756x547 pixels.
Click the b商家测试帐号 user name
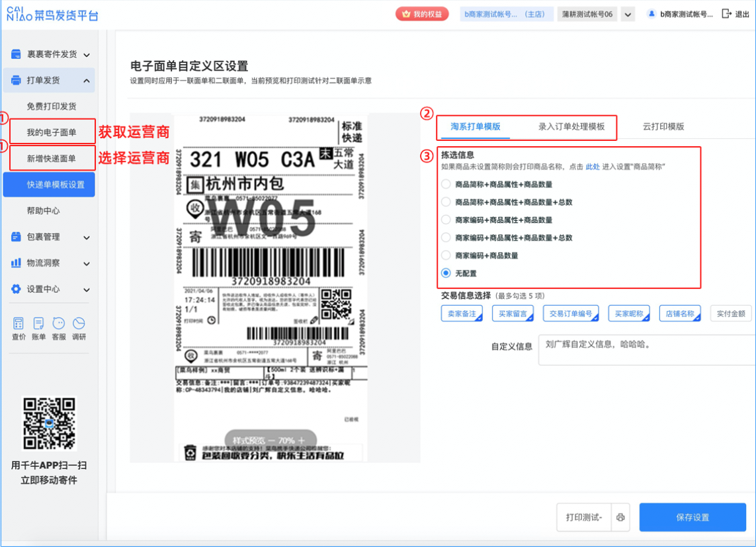point(686,14)
